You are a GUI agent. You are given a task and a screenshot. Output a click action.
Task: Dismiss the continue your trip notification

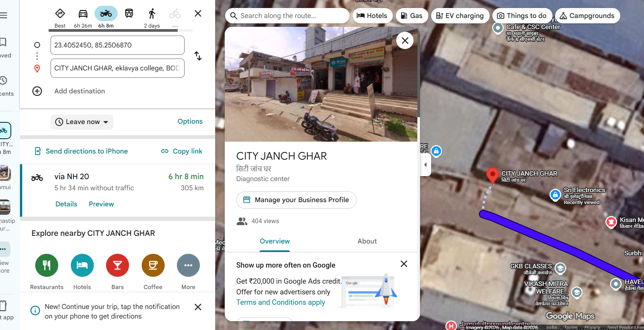(x=198, y=307)
